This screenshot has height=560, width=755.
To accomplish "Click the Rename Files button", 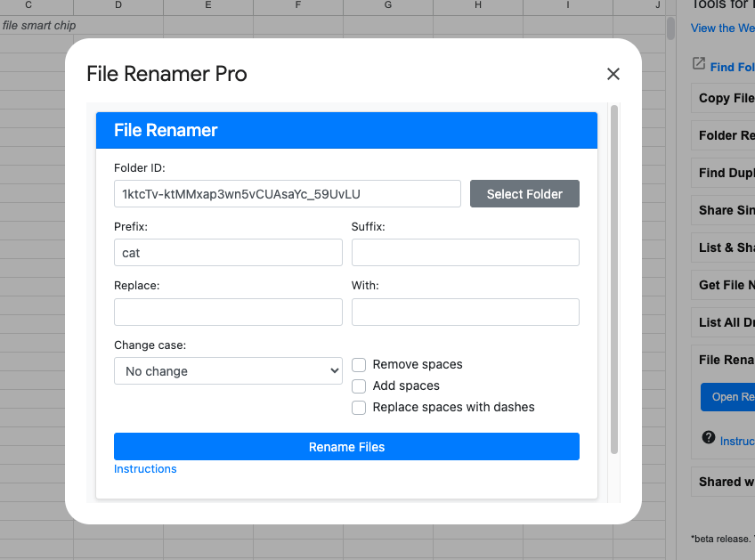I will (346, 446).
